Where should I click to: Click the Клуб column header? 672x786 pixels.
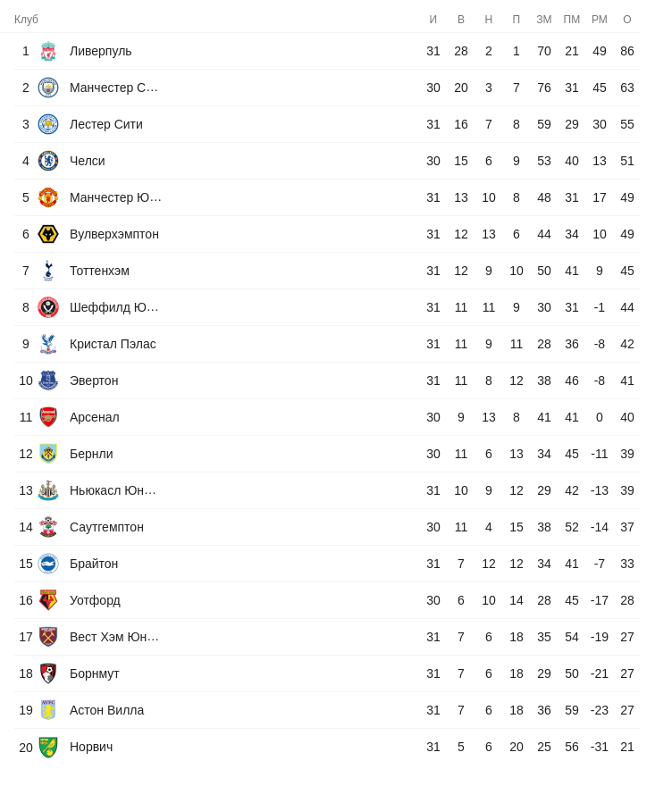(26, 20)
